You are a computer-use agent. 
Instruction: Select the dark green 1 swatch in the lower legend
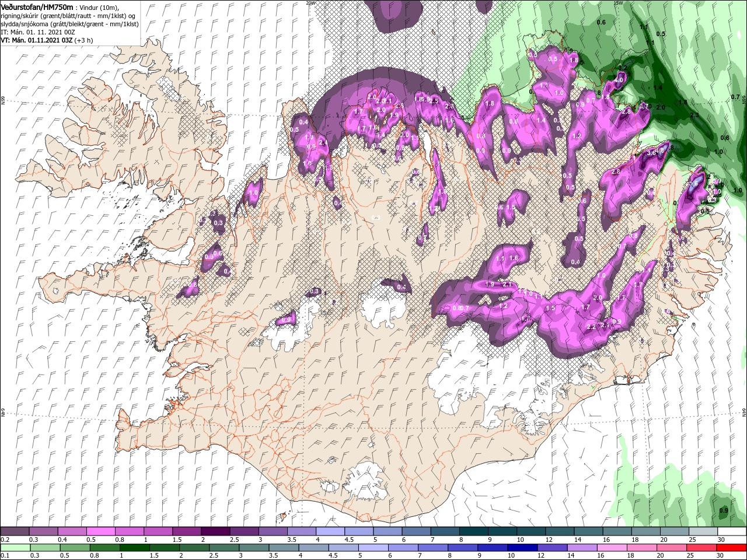[x=135, y=548]
